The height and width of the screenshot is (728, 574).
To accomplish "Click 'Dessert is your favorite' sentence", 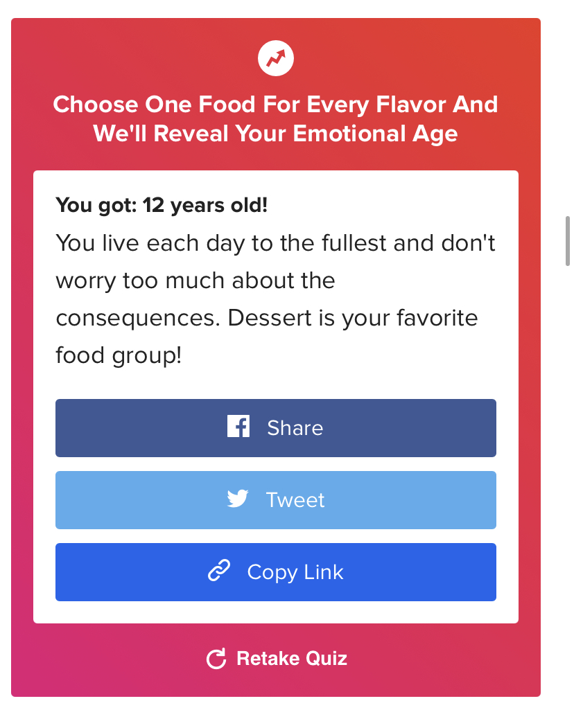I will click(352, 318).
